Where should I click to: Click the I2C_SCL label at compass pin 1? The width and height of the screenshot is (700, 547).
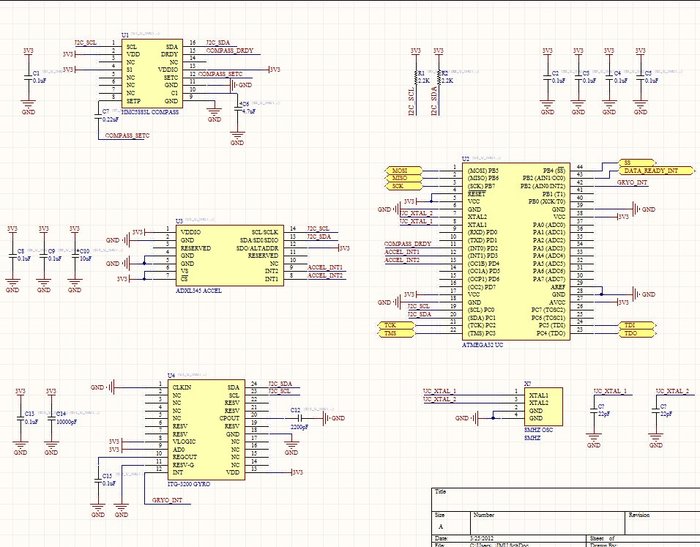85,42
